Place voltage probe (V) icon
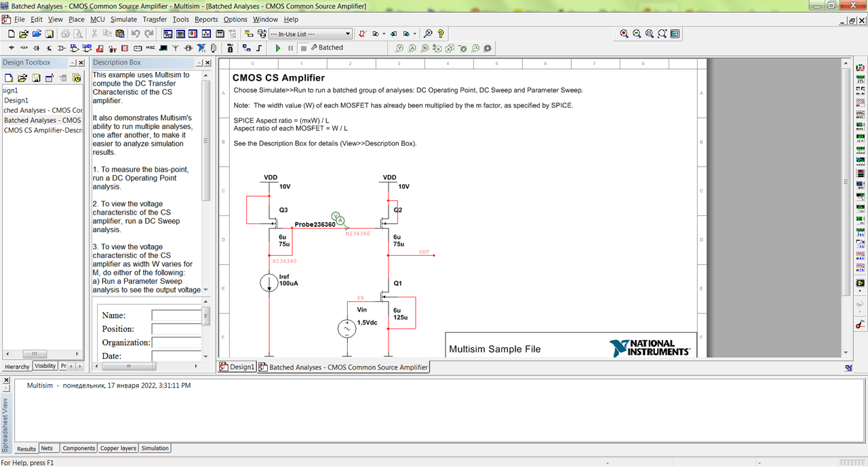The width and height of the screenshot is (868, 467). (399, 48)
